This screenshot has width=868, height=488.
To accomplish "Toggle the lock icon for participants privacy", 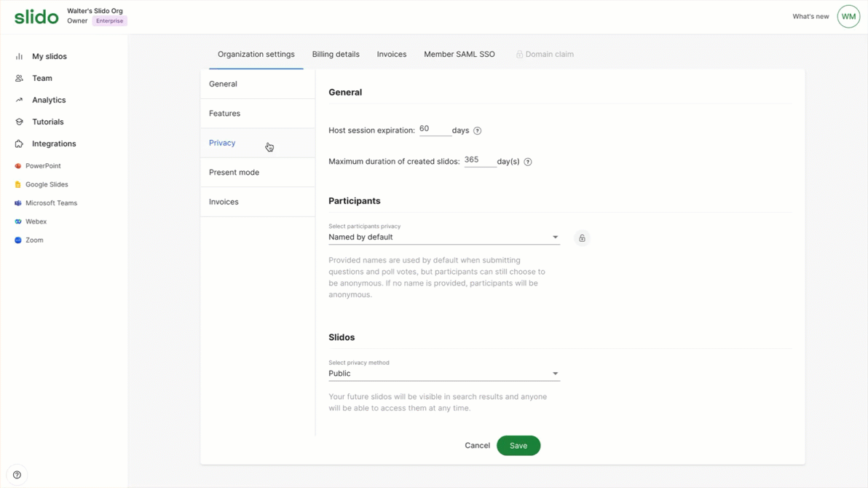I will coord(582,238).
